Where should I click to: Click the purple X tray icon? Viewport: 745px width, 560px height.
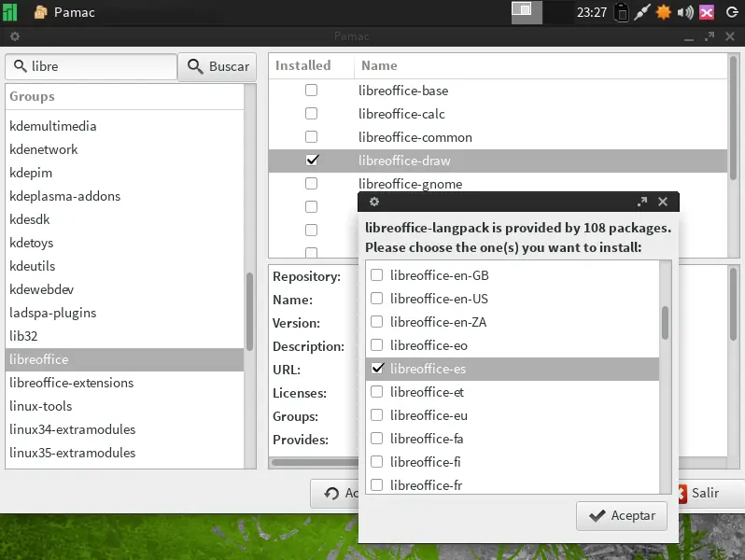pos(707,12)
